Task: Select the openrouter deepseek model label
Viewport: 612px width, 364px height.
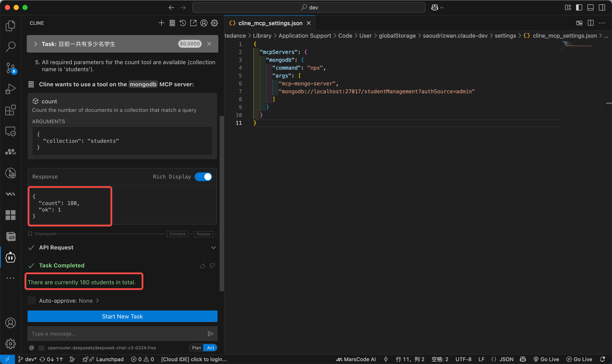Action: click(x=102, y=348)
